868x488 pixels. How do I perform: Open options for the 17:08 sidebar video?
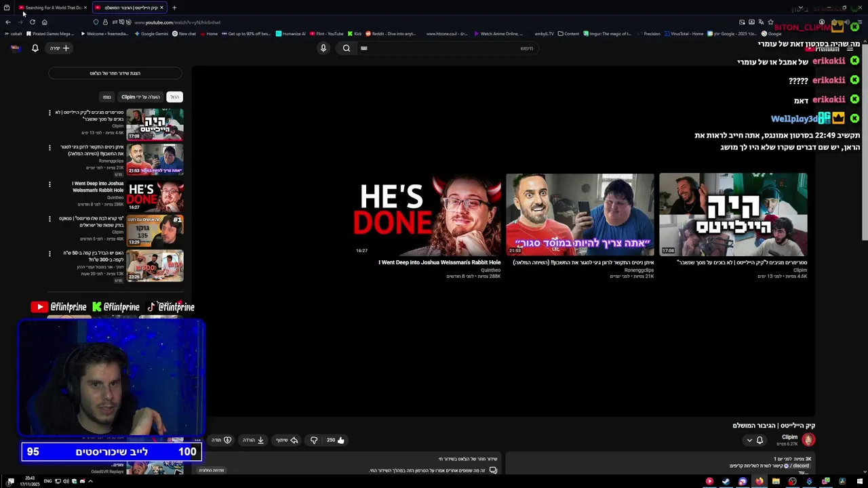pyautogui.click(x=50, y=113)
